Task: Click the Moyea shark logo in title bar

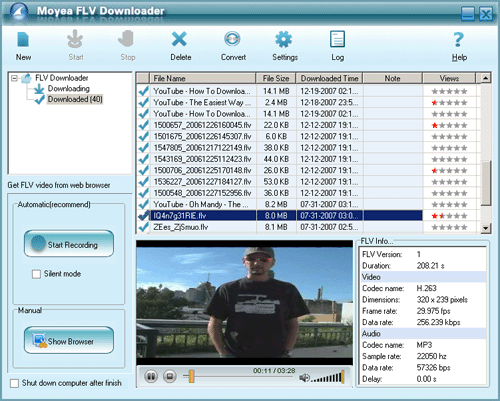Action: click(19, 12)
